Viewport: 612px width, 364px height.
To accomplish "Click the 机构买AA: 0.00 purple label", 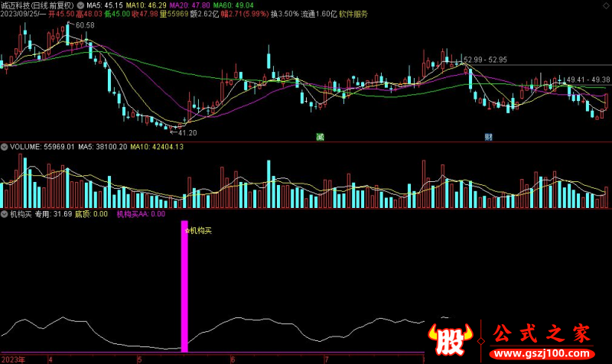I will 141,214.
